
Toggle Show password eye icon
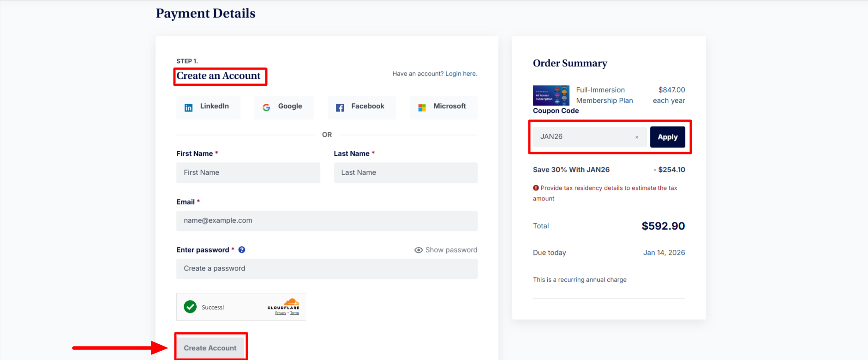click(x=419, y=250)
